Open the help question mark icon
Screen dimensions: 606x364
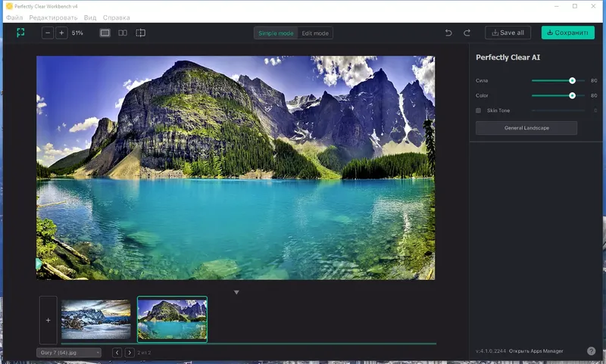coord(591,351)
